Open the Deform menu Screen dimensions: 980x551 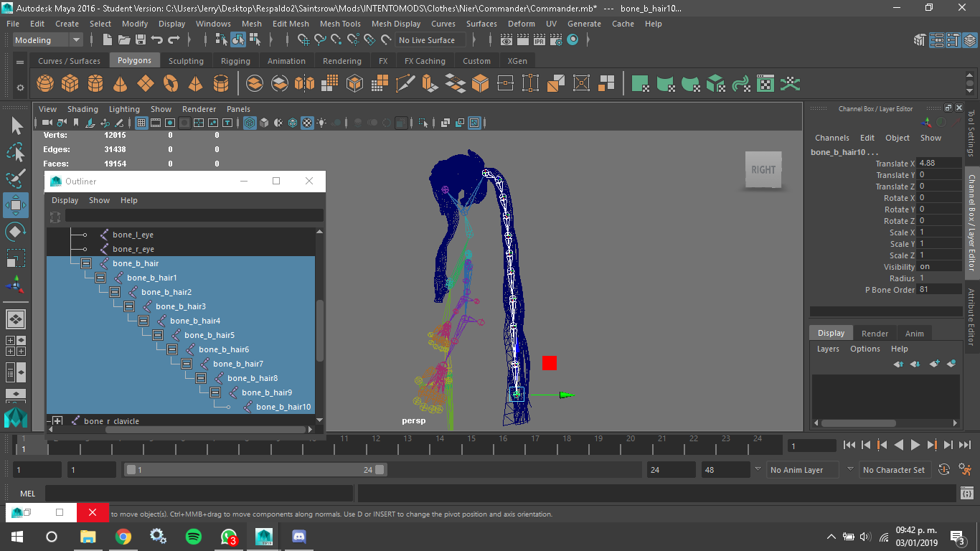(x=522, y=24)
